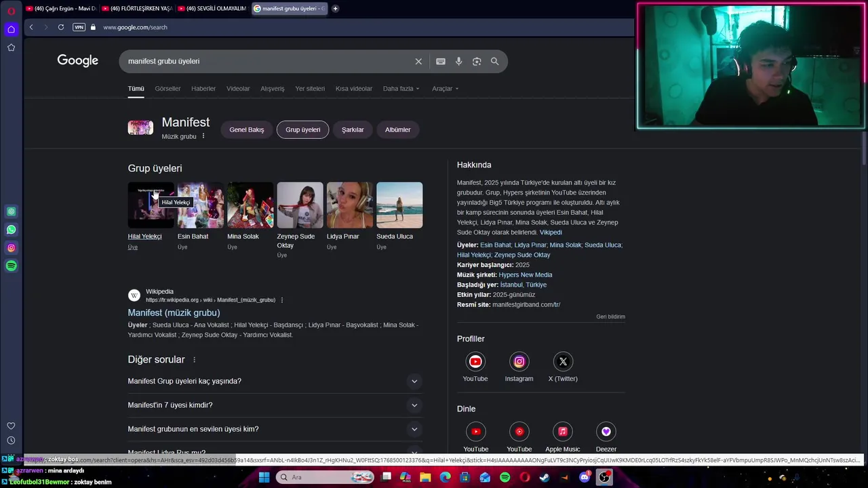Open the X (Twitter) profile icon
The width and height of the screenshot is (868, 488).
[563, 362]
